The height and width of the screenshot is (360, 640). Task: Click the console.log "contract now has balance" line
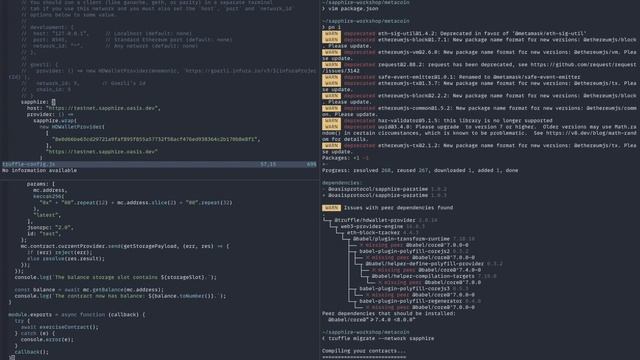pyautogui.click(x=120, y=296)
